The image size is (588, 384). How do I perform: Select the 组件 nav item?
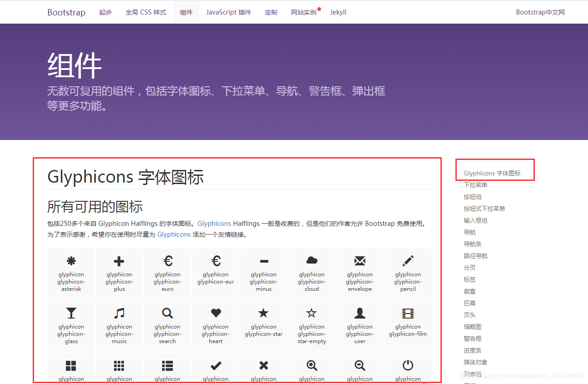tap(186, 12)
